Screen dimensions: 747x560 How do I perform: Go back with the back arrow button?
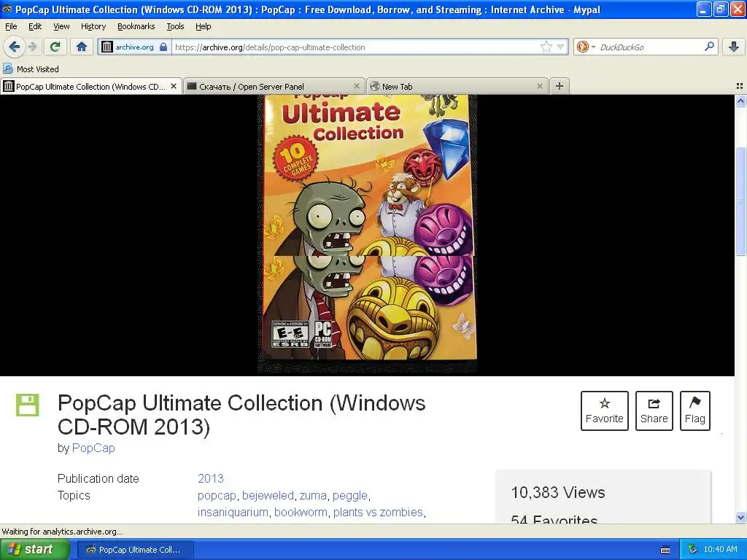pyautogui.click(x=14, y=47)
